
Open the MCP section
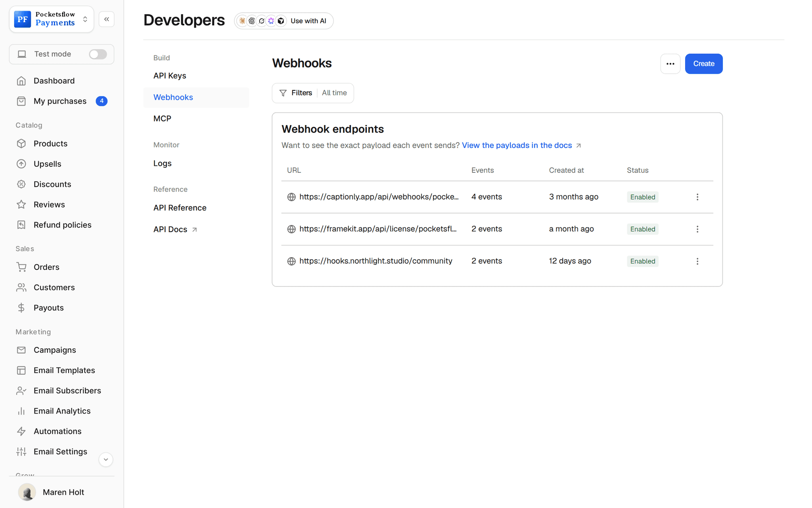tap(162, 119)
